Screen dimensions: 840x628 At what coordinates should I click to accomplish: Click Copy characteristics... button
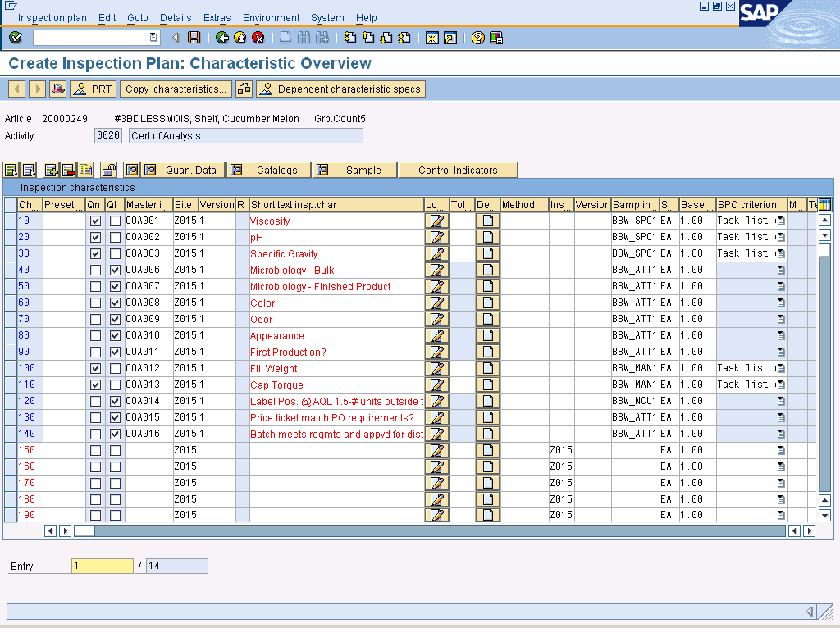point(176,89)
